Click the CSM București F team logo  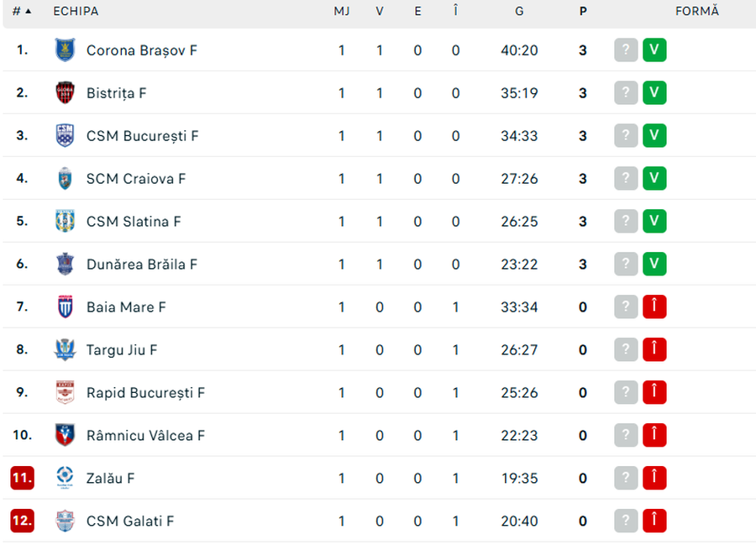coord(65,136)
